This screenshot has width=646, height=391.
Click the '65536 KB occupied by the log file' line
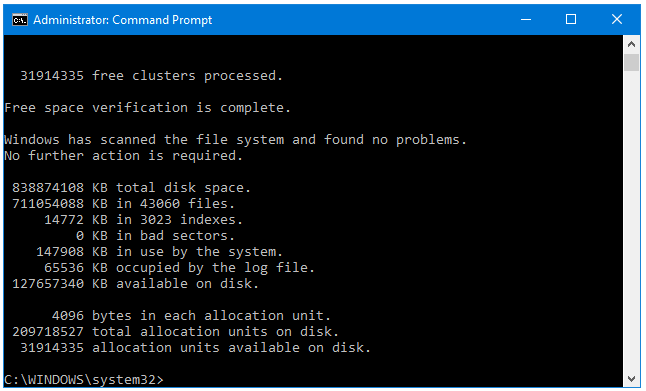[x=179, y=268]
